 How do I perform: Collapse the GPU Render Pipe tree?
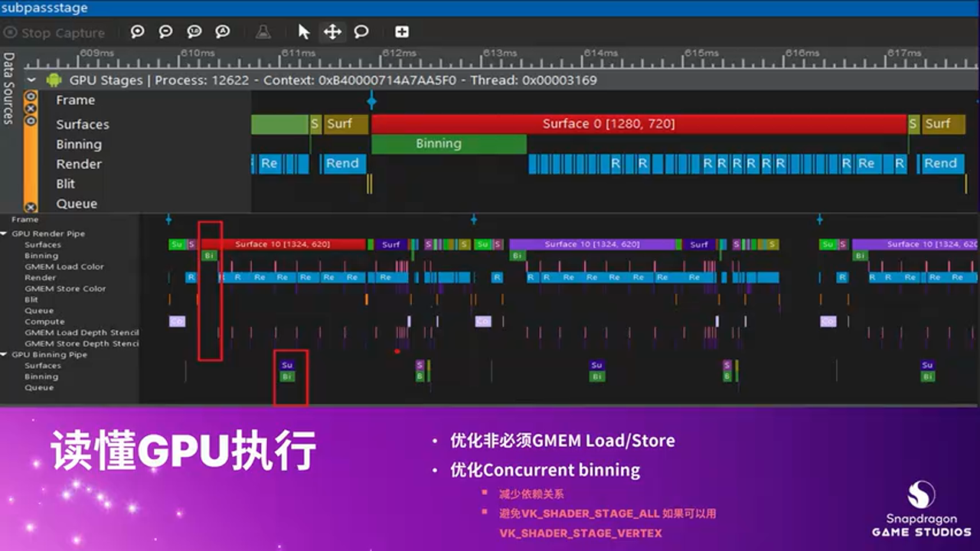[5, 233]
